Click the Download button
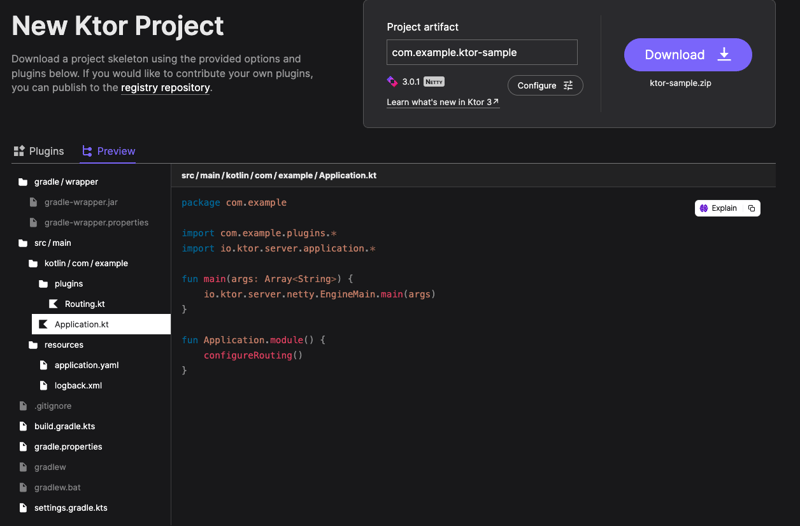This screenshot has height=526, width=800. tap(687, 55)
